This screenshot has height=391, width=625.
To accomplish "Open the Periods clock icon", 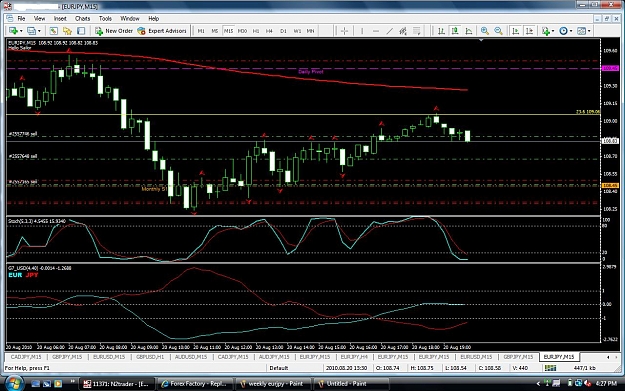I will tap(563, 31).
